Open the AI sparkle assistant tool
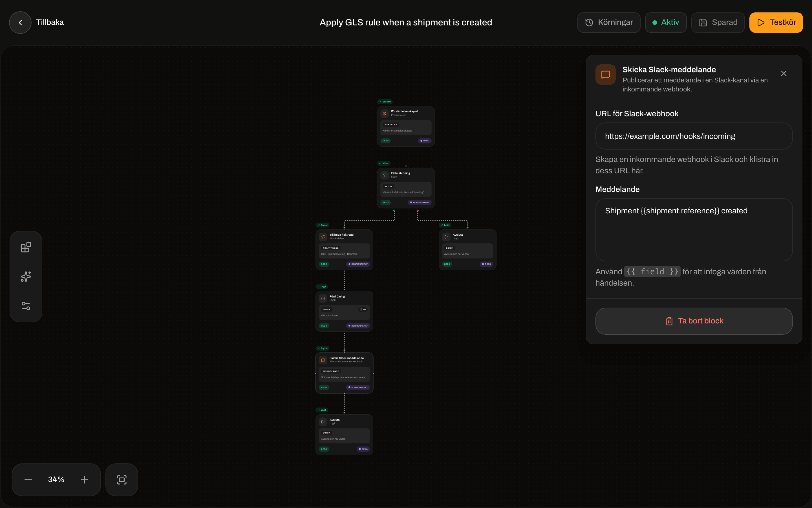This screenshot has width=812, height=508. pyautogui.click(x=26, y=277)
